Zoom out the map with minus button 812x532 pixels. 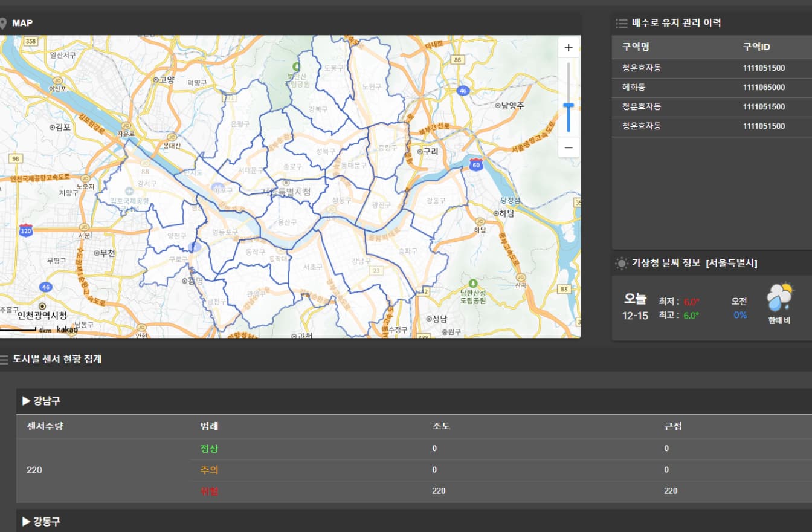pyautogui.click(x=568, y=147)
